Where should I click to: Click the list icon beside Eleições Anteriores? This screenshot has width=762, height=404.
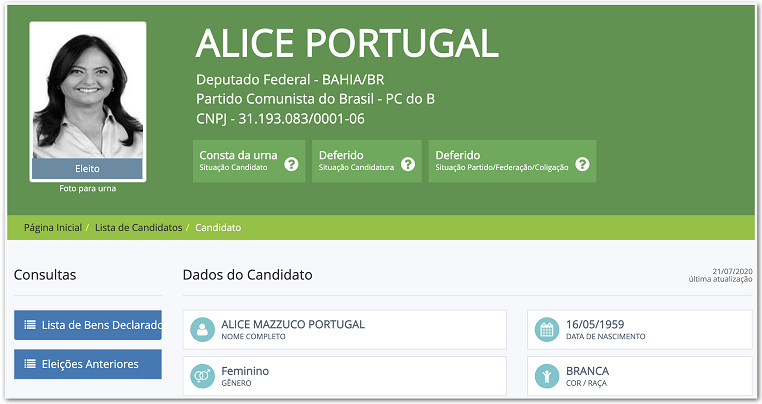(30, 364)
